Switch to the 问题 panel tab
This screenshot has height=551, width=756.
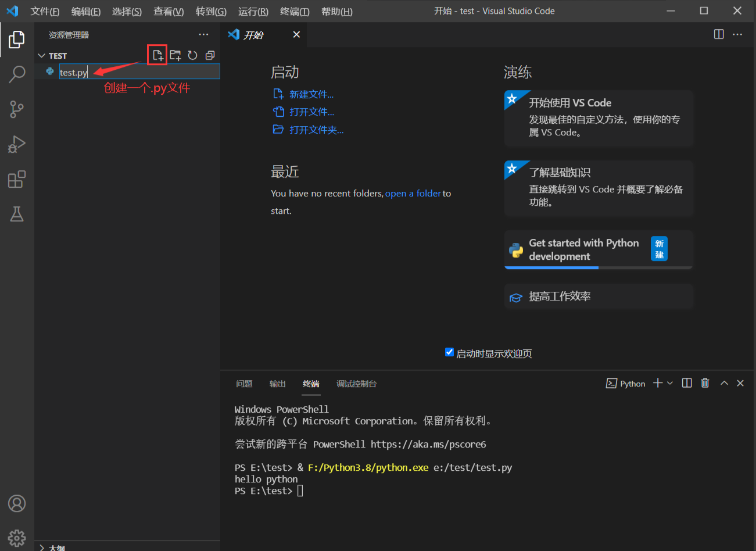pos(244,384)
